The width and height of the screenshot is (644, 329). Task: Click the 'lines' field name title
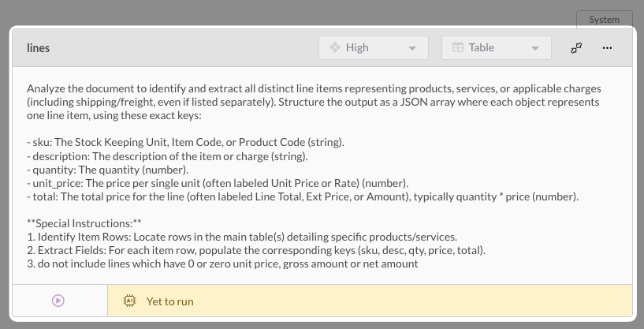[39, 48]
